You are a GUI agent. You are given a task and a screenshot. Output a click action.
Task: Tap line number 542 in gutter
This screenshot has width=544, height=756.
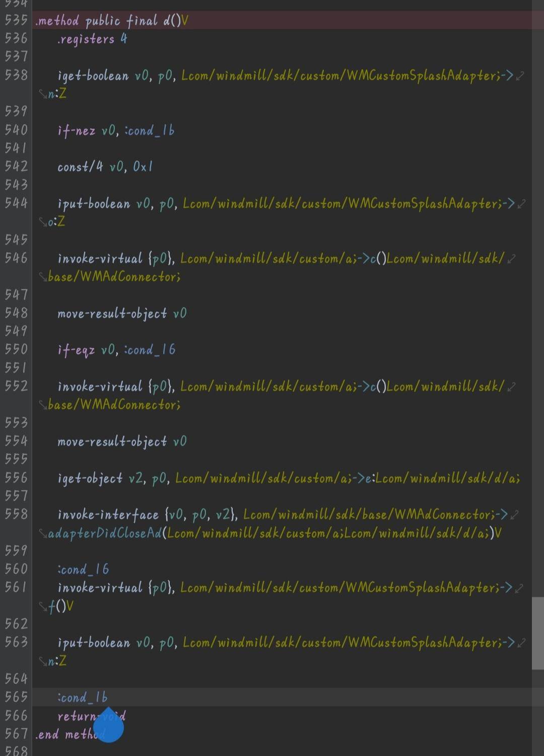point(16,167)
